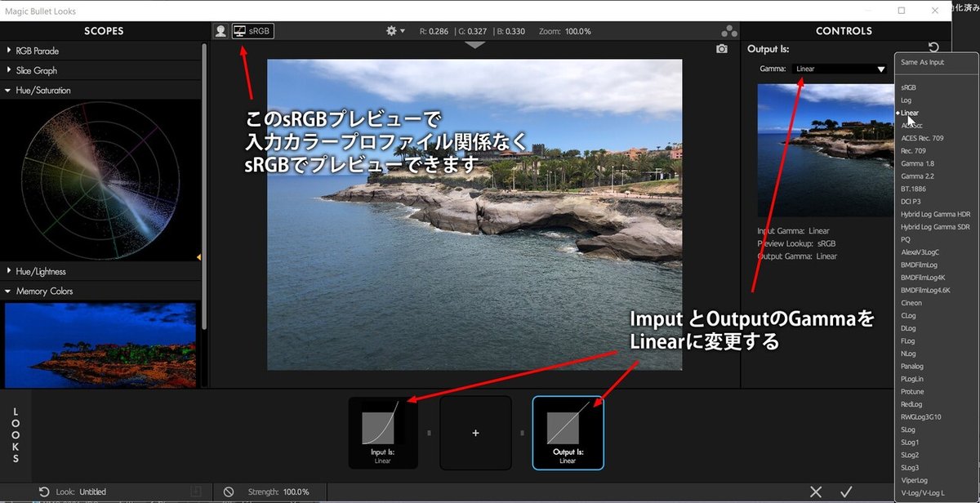The height and width of the screenshot is (503, 980).
Task: Choose Hybrid Log Gamma HDR option
Action: coord(937,214)
